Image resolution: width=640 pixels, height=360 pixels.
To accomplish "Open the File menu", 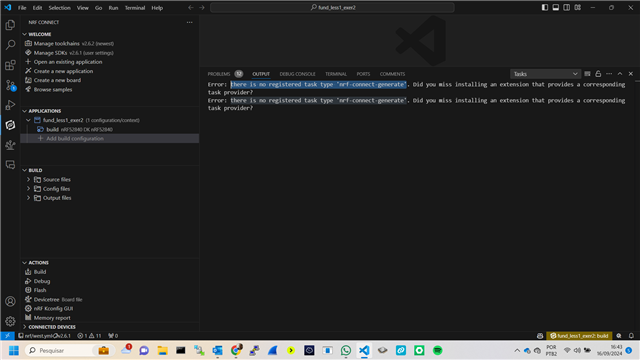I will tap(22, 8).
